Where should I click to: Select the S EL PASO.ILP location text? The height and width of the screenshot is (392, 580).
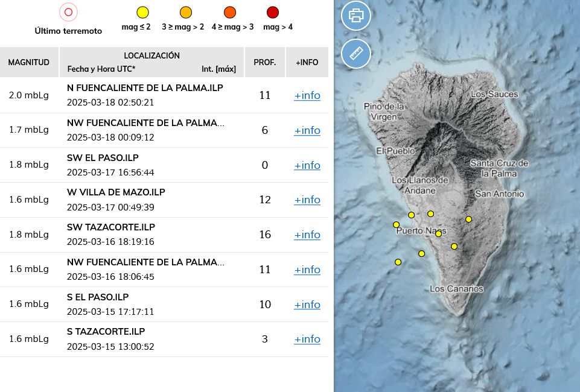click(98, 297)
